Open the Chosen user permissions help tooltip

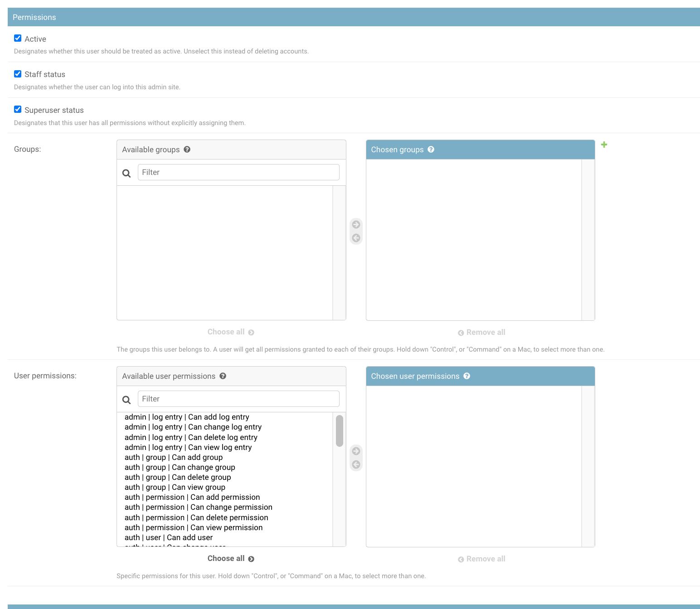[467, 376]
